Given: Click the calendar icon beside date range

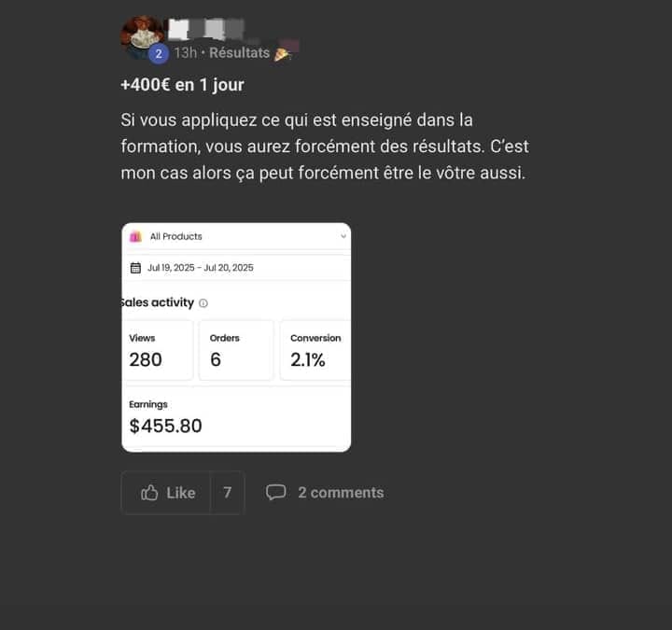Looking at the screenshot, I should point(135,268).
